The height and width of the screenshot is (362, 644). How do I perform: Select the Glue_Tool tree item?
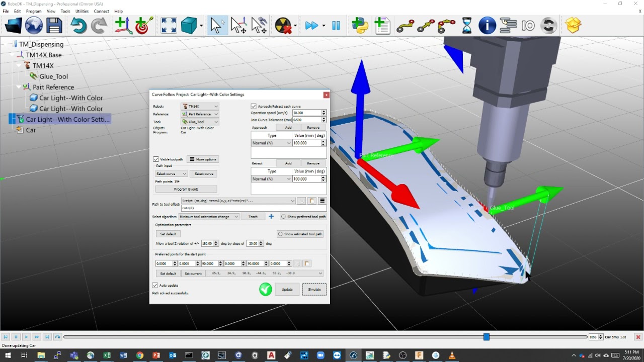point(53,76)
